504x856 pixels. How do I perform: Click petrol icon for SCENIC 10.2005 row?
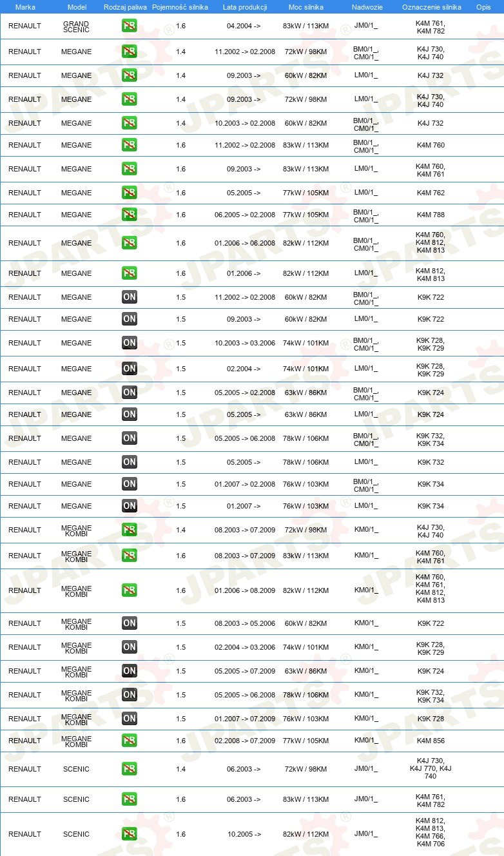(x=130, y=834)
